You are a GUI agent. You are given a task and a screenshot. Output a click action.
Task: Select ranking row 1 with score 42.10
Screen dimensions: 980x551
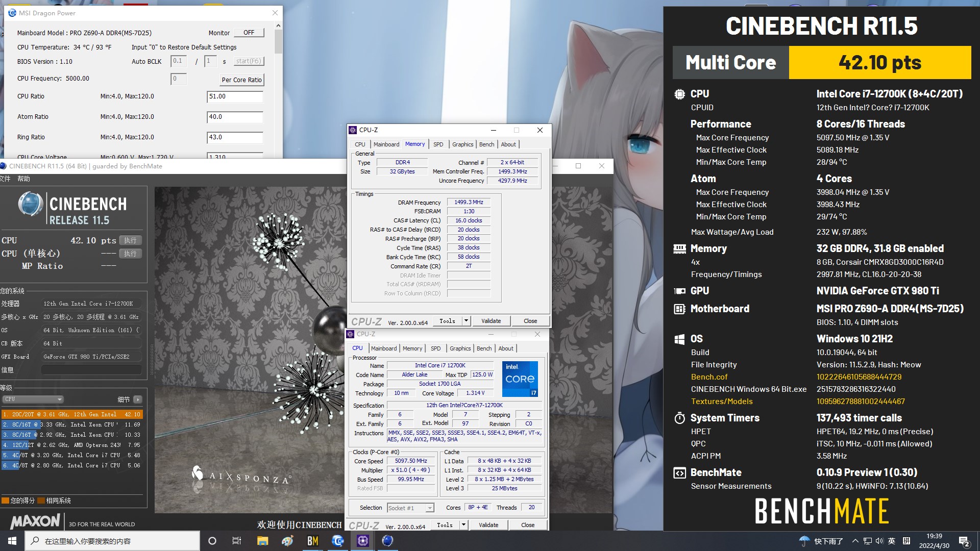pyautogui.click(x=71, y=414)
